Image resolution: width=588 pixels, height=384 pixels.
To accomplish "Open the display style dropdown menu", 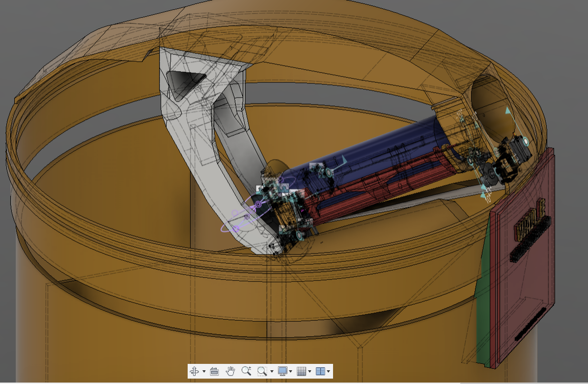I will [x=291, y=371].
